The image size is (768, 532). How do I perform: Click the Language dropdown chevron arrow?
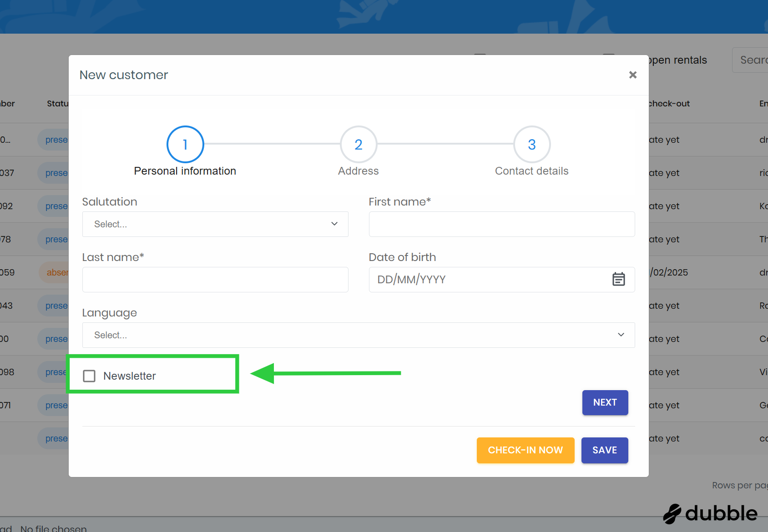(621, 335)
